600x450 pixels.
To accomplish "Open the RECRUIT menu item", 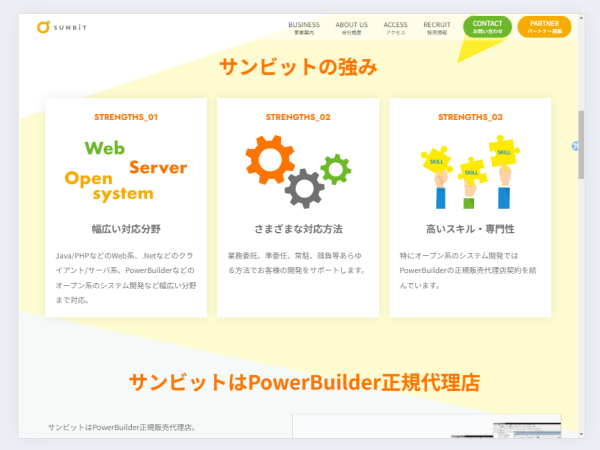I will (437, 28).
